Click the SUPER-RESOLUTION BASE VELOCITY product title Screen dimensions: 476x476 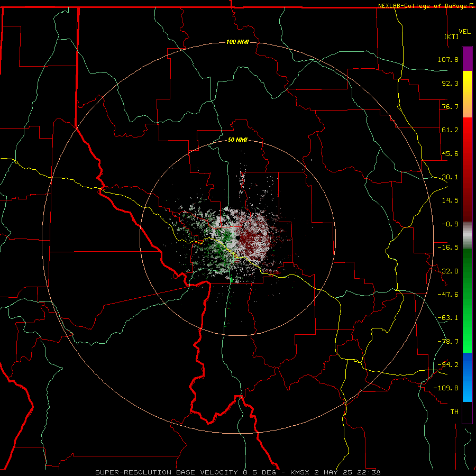167,472
